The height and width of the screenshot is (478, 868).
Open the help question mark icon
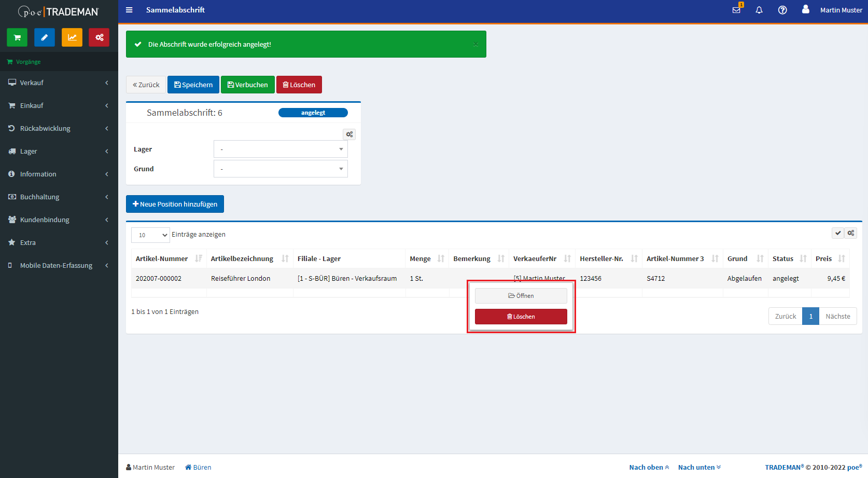(x=782, y=10)
